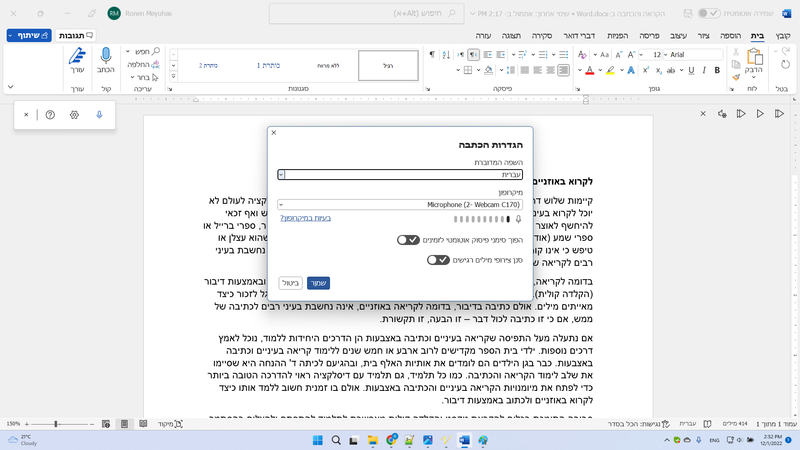This screenshot has height=450, width=800.
Task: Click the Save button in dialog
Action: (x=318, y=283)
